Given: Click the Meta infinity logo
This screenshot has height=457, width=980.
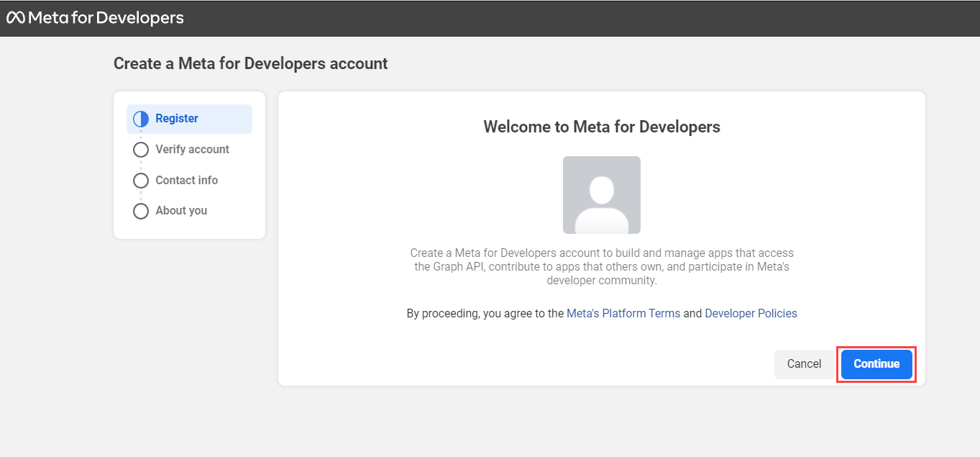Looking at the screenshot, I should click(x=14, y=17).
